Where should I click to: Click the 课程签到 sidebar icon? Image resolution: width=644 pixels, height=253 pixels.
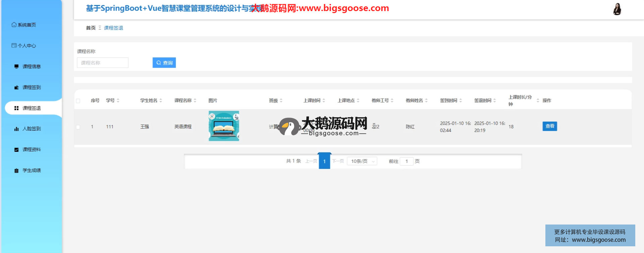click(x=16, y=87)
